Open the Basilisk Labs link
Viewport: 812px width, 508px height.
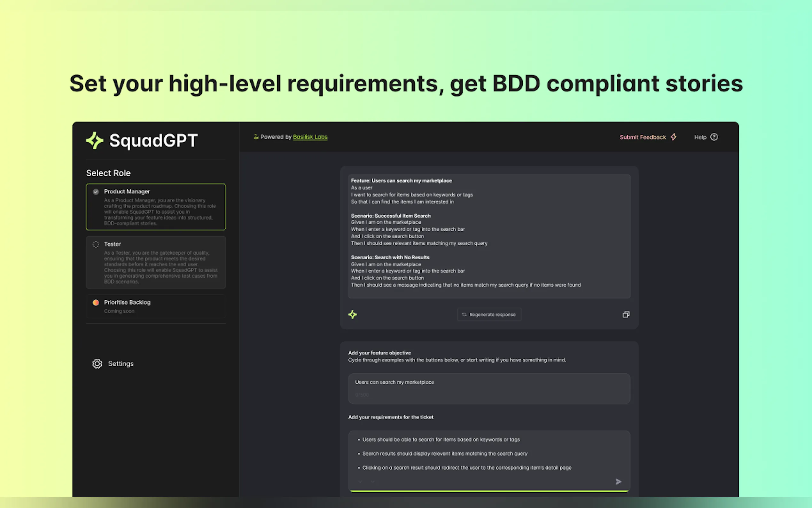(x=310, y=137)
